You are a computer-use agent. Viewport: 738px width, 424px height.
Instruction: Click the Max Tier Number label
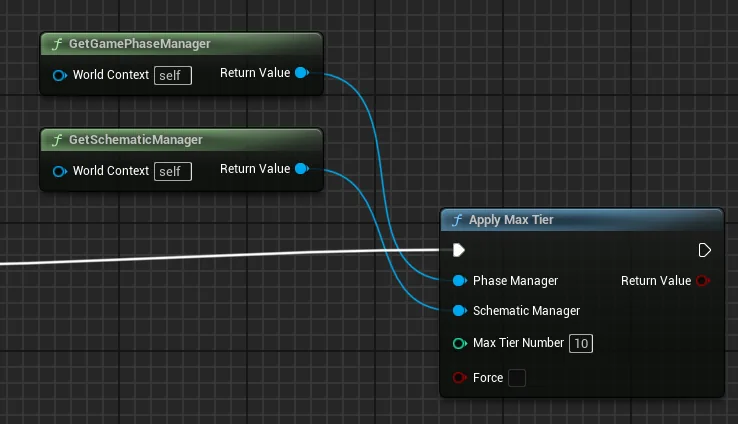tap(518, 343)
